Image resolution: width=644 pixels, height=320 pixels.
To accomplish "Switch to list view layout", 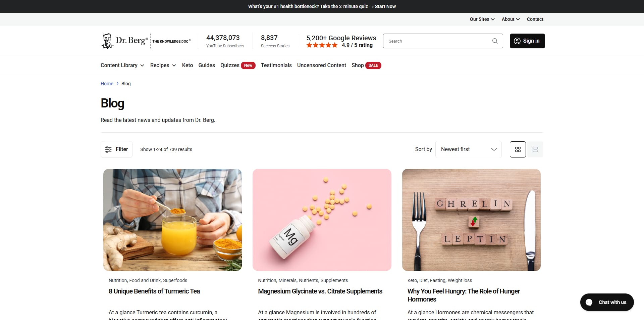I will point(535,149).
